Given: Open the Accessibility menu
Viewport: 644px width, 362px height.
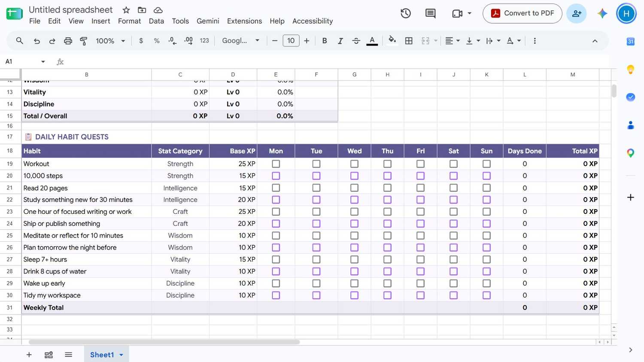Looking at the screenshot, I should pyautogui.click(x=313, y=21).
